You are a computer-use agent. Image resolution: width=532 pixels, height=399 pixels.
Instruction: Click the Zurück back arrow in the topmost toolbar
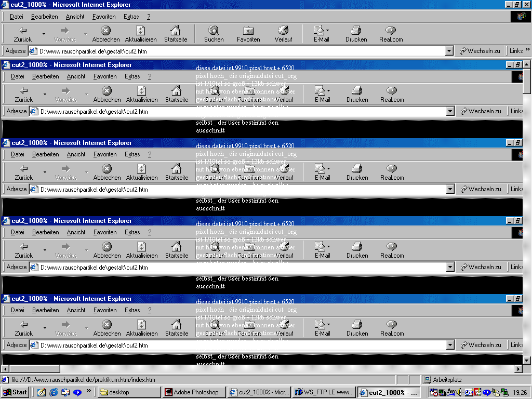tap(23, 34)
